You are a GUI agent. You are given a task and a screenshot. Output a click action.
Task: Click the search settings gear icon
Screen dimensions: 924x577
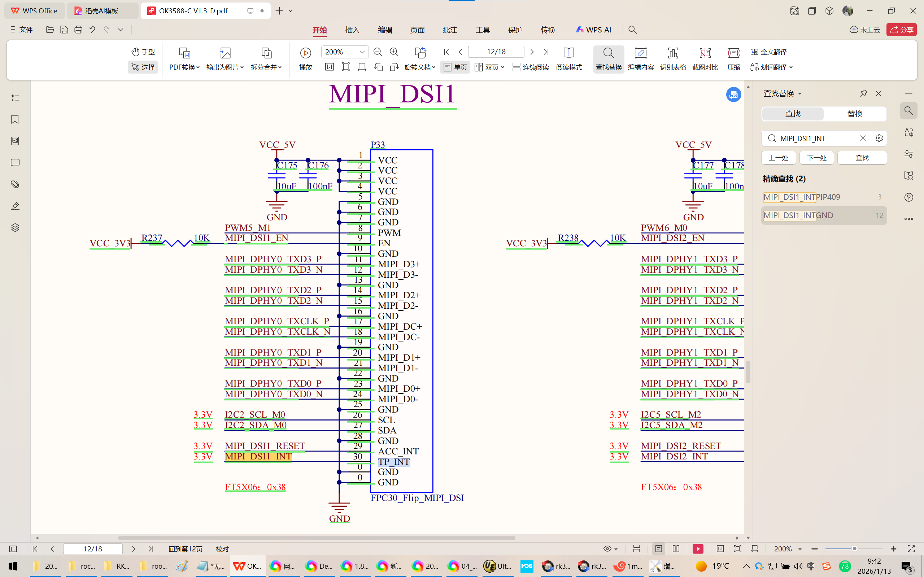tap(879, 138)
